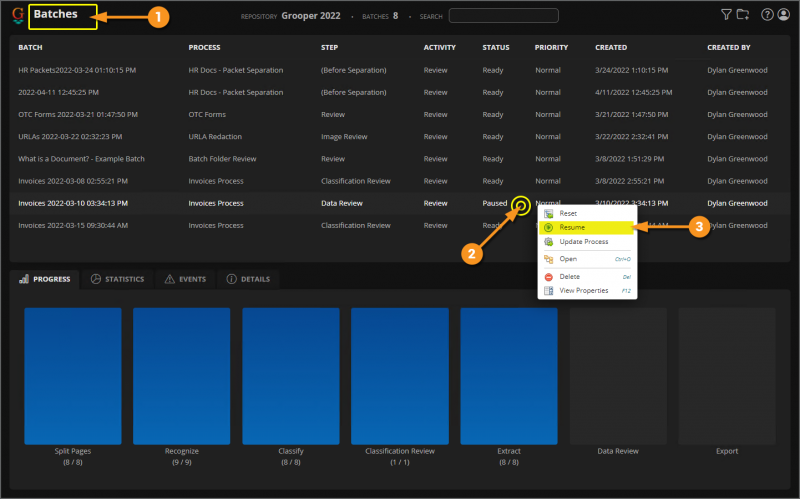Select the Progress tab
This screenshot has width=800, height=499.
[x=45, y=279]
